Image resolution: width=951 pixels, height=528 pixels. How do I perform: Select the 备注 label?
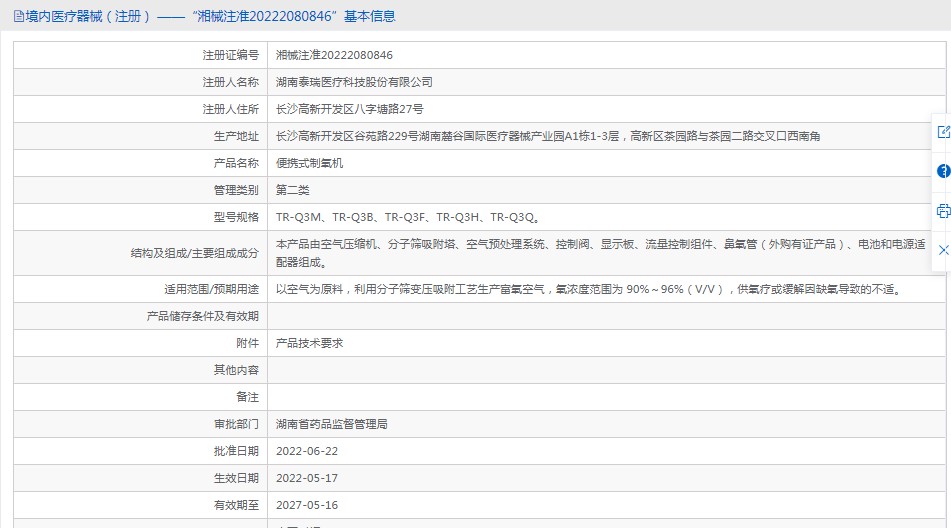(x=247, y=397)
